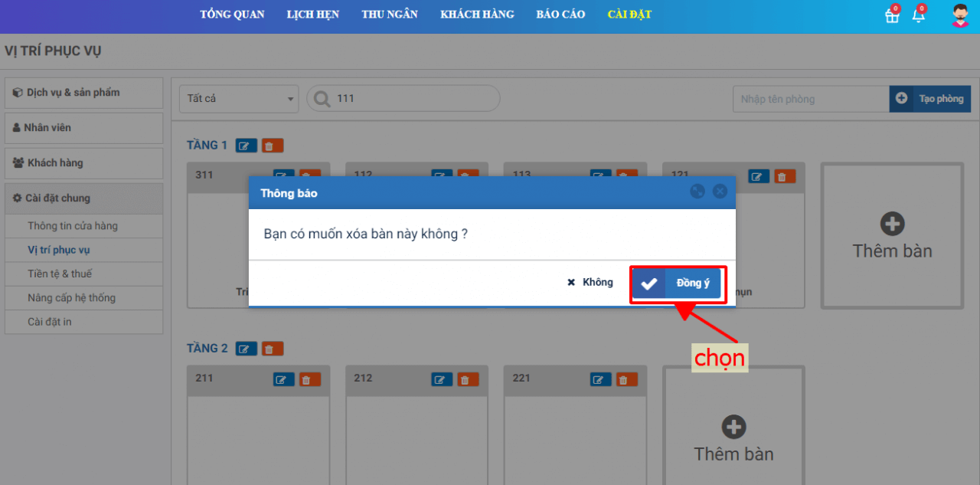Open the user avatar profile menu
This screenshot has width=980, height=485.
pos(960,16)
